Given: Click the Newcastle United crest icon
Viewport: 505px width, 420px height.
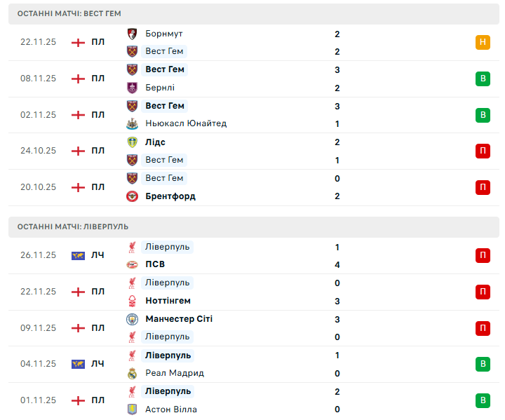Looking at the screenshot, I should 132,124.
